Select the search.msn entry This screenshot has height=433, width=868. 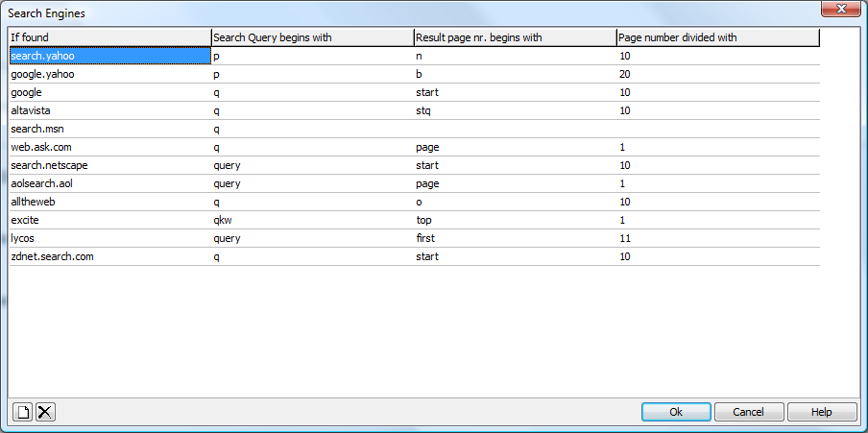click(x=110, y=129)
